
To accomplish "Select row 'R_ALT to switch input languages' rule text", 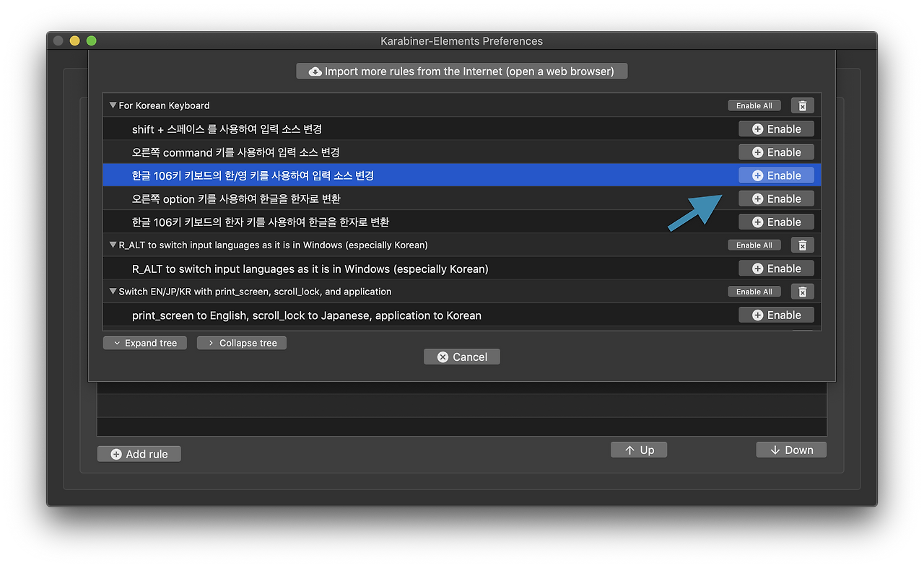I will coord(310,268).
